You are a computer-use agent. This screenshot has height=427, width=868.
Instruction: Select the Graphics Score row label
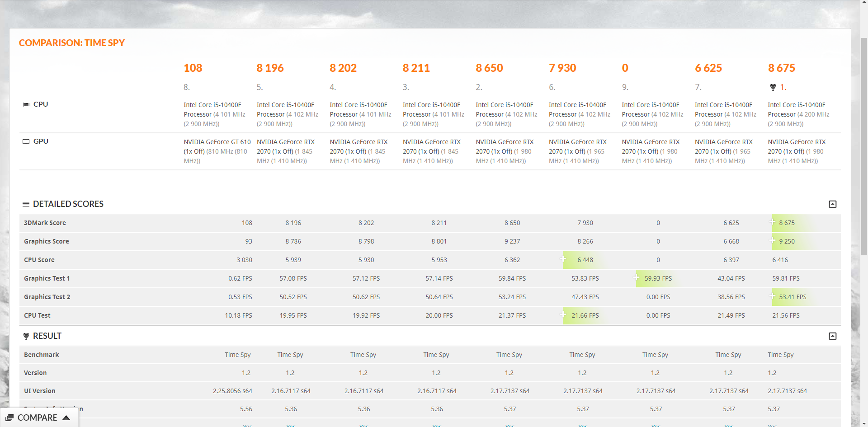tap(47, 241)
